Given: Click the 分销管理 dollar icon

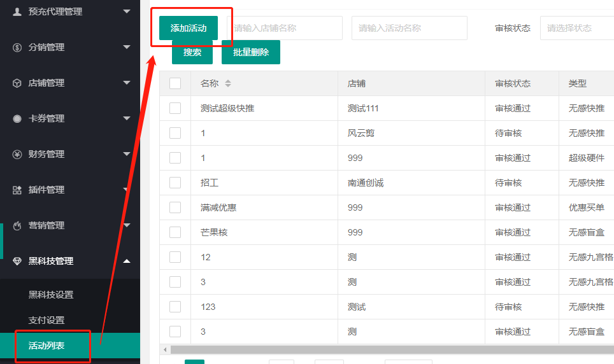Looking at the screenshot, I should pos(17,48).
